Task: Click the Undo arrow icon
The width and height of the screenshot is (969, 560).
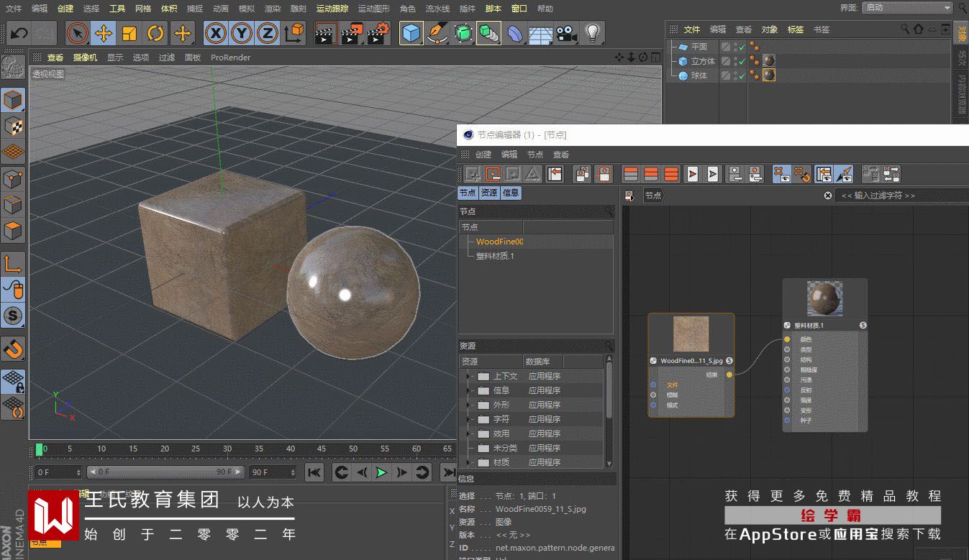Action: tap(19, 33)
